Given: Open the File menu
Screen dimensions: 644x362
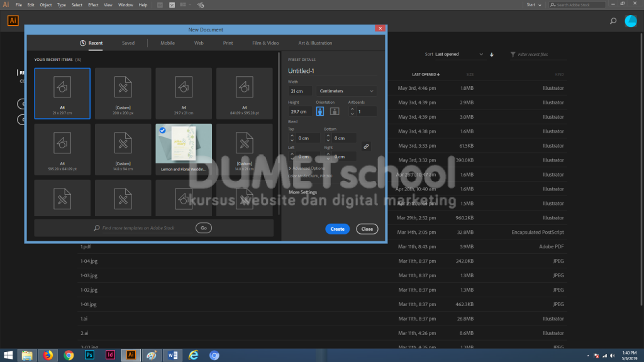Looking at the screenshot, I should point(19,5).
